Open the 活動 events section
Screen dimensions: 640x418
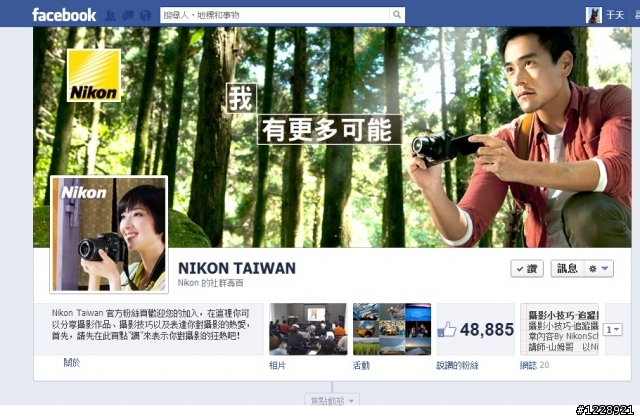[x=361, y=365]
